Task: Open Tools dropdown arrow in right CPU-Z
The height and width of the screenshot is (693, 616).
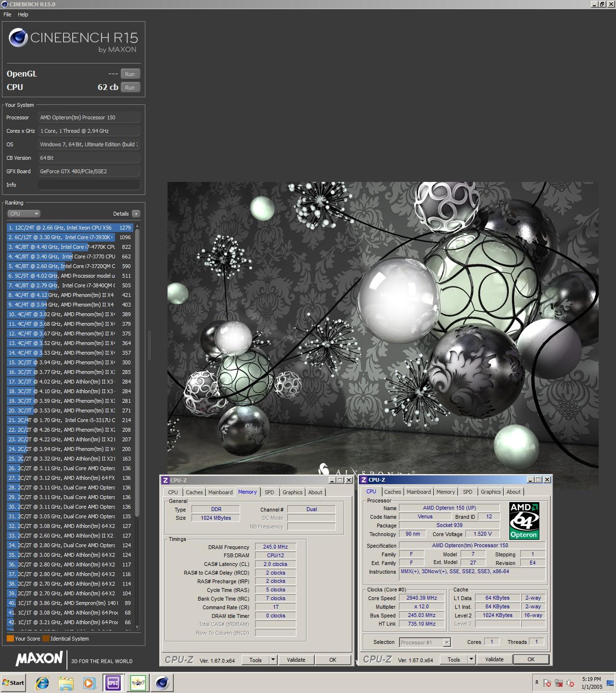Action: pos(471,660)
